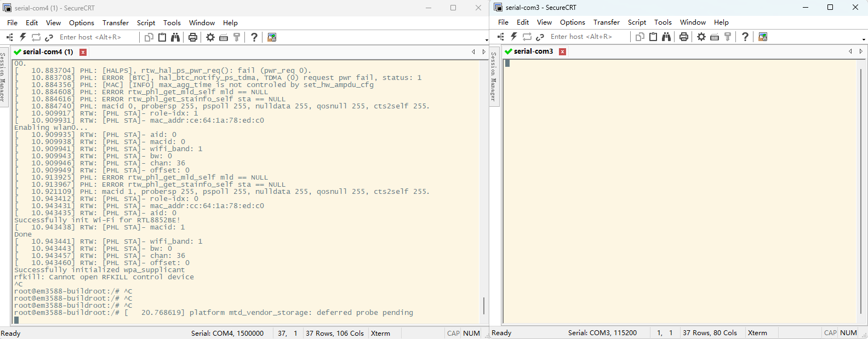
Task: Click Paste clipboard icon in serial-com4 window
Action: 162,37
